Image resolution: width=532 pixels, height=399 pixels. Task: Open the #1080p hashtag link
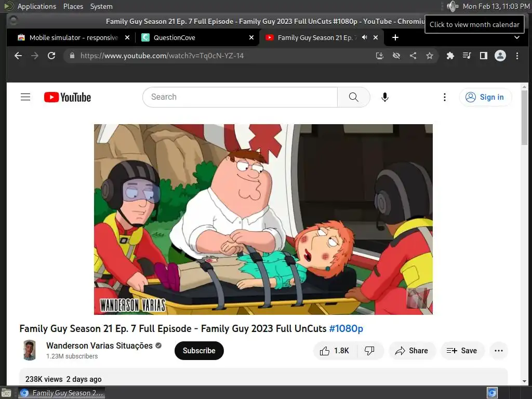[346, 328]
